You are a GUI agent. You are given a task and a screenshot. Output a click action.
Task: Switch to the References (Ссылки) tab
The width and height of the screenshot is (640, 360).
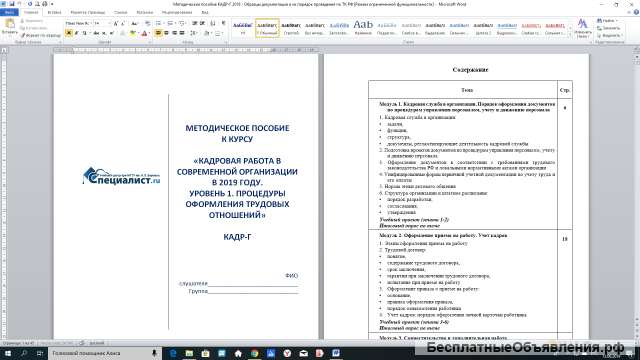(x=121, y=12)
